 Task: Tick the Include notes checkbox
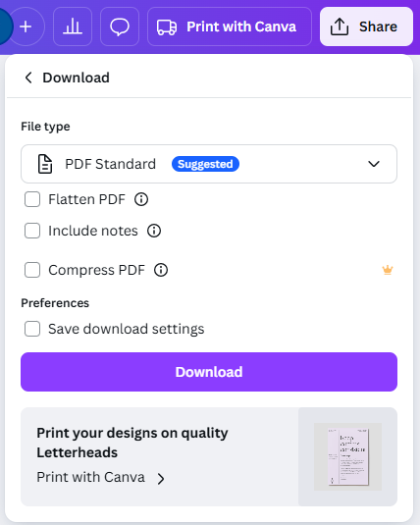[32, 231]
